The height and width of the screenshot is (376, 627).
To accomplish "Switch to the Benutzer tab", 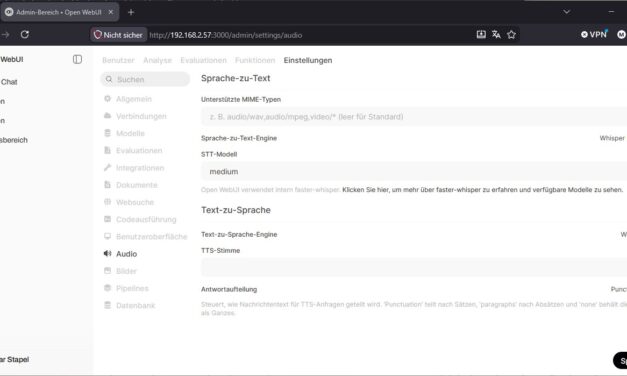I will tap(118, 60).
